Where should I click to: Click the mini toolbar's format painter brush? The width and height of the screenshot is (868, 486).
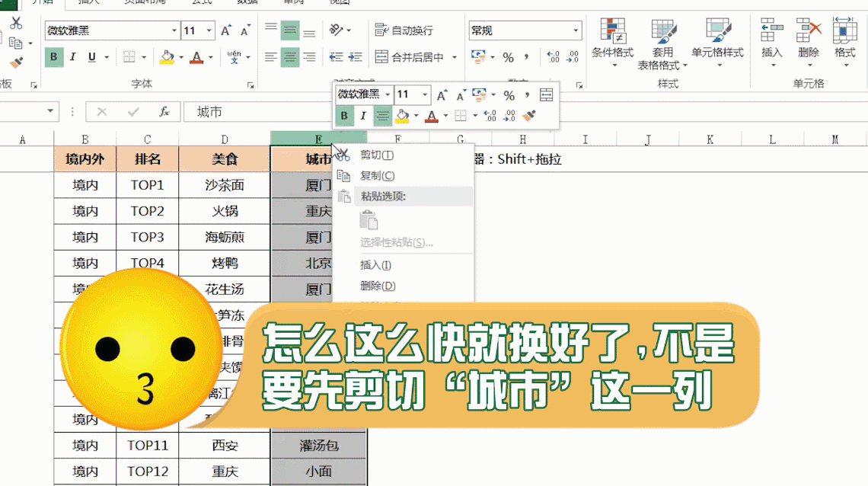pyautogui.click(x=530, y=116)
